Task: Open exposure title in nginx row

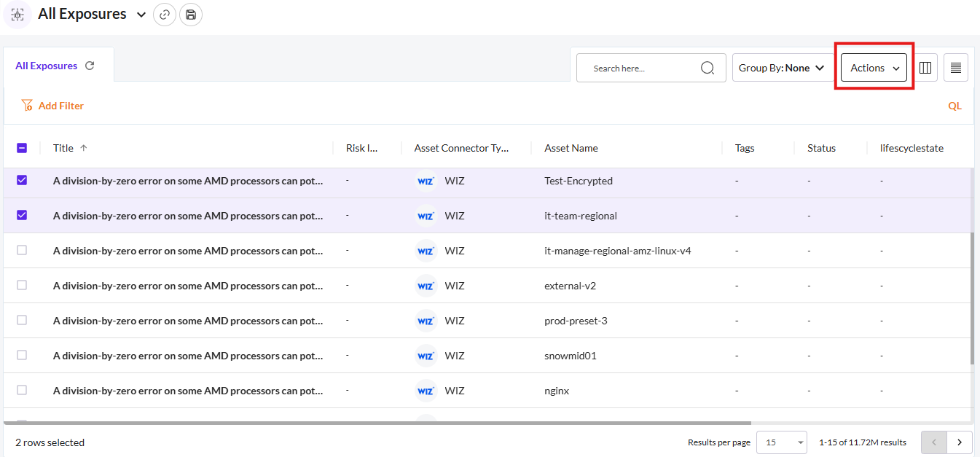Action: pyautogui.click(x=188, y=391)
